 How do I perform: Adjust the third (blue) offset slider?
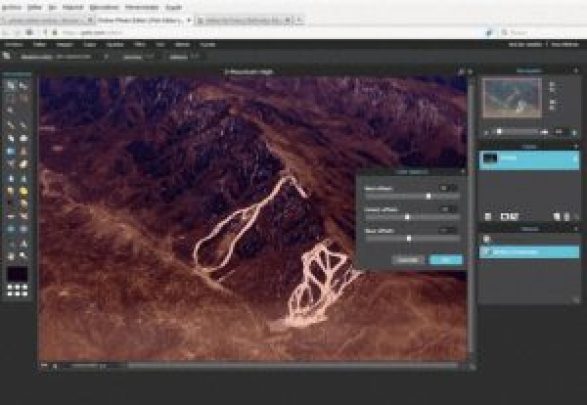click(409, 238)
